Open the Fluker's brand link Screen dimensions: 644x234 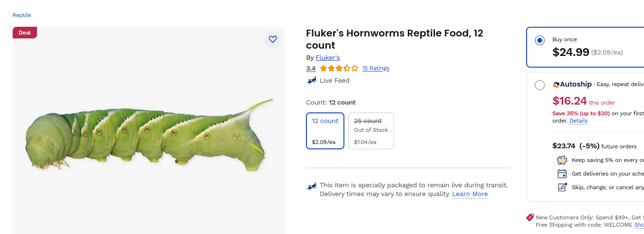[327, 57]
